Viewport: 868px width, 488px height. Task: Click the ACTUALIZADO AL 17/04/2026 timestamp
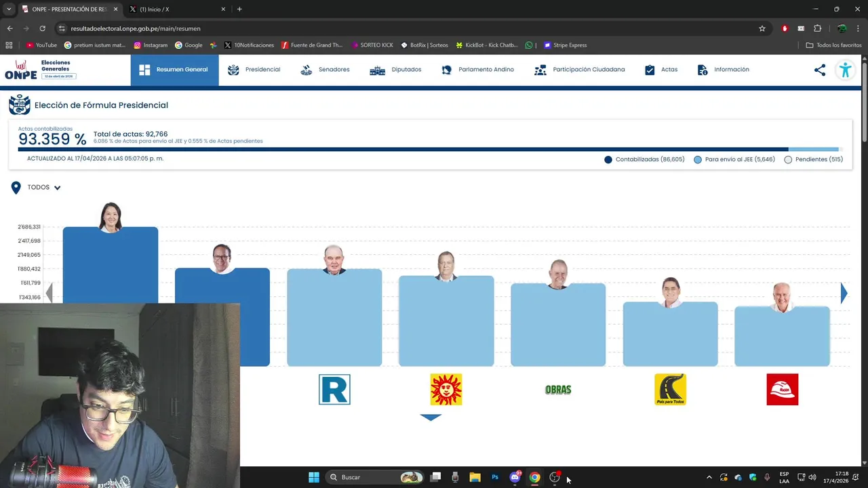coord(95,159)
